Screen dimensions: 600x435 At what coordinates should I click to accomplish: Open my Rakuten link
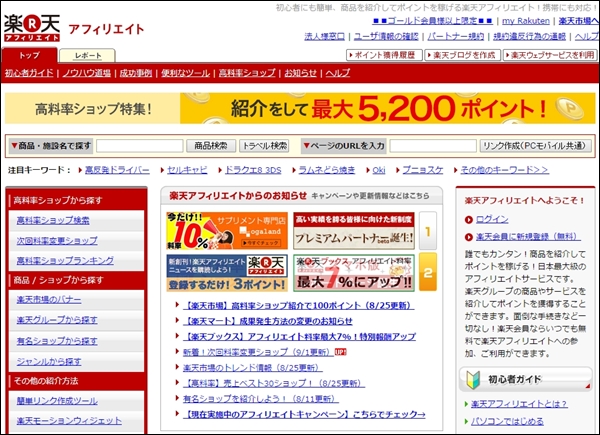point(526,21)
